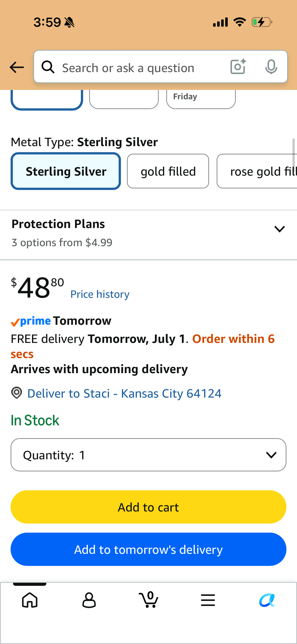Open the Quantity dropdown
The height and width of the screenshot is (644, 297).
click(148, 455)
